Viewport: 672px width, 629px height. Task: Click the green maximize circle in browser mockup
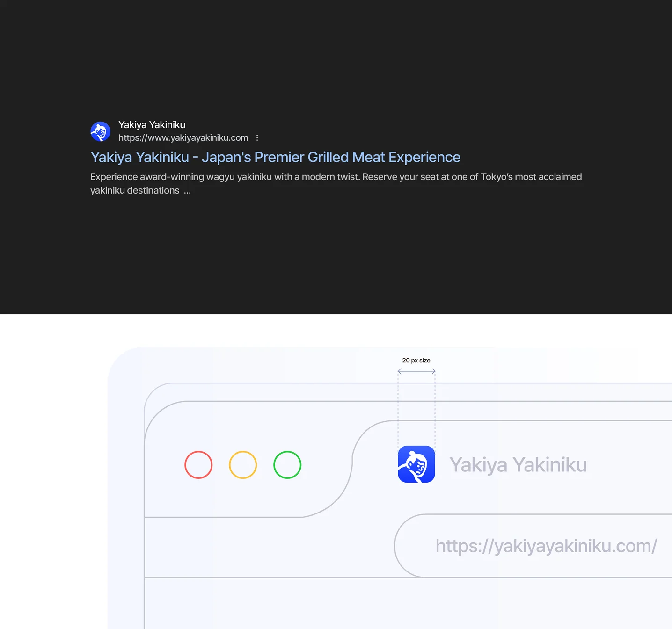click(x=287, y=465)
